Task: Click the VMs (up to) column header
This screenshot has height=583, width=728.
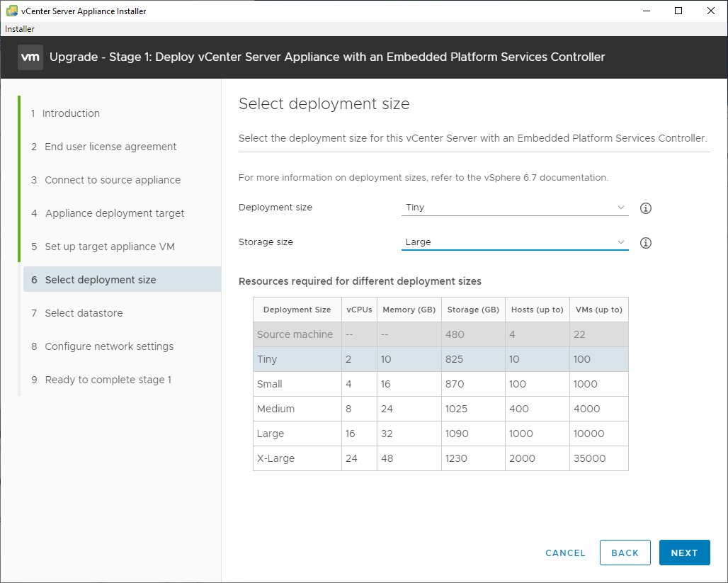Action: (599, 310)
